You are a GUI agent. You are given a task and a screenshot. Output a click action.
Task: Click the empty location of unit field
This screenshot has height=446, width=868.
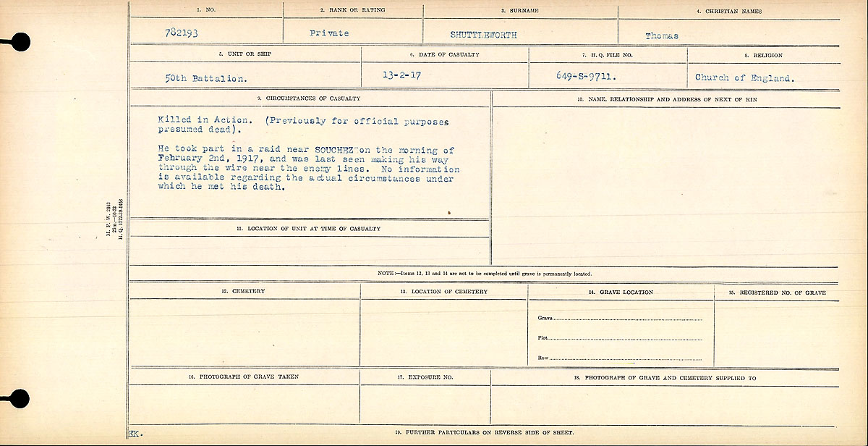coord(309,251)
